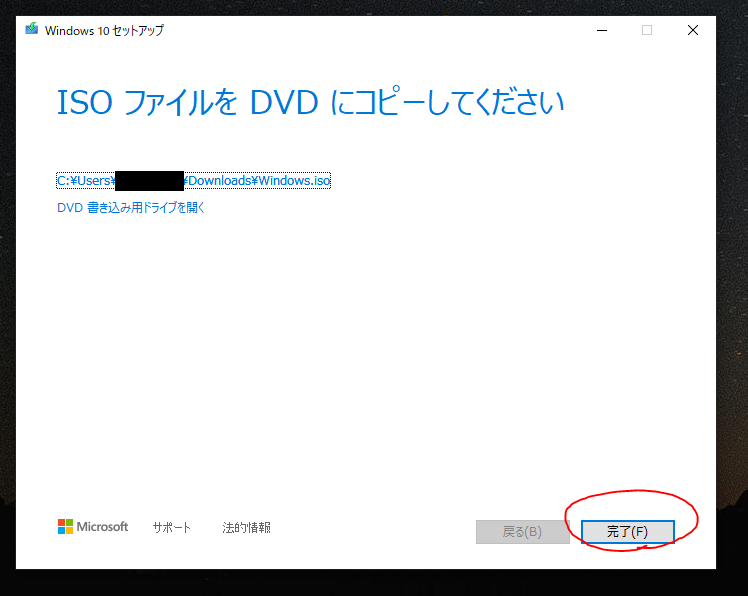Click the Windows 10 setup title bar icon
This screenshot has height=596, width=748.
31,29
